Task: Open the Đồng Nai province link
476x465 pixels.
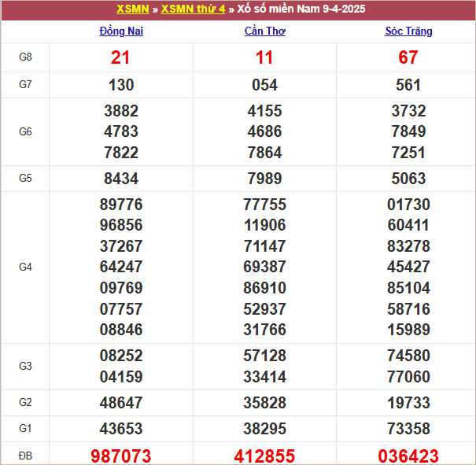Action: coord(121,31)
